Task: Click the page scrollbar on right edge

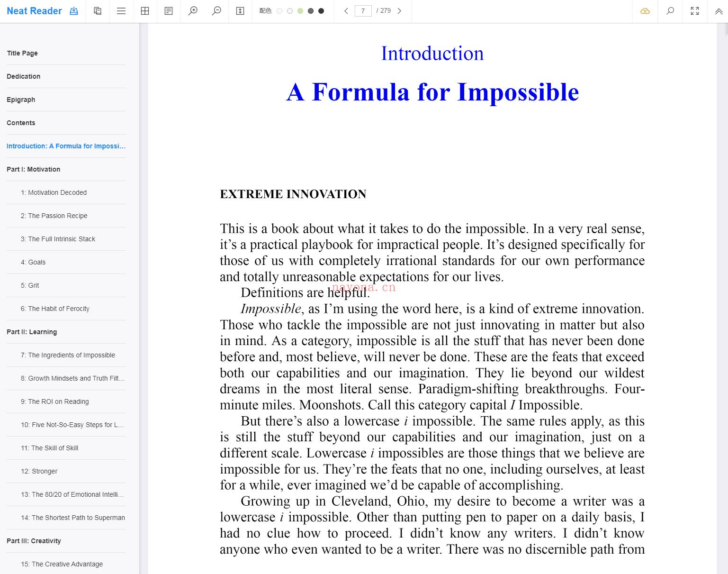Action: click(726, 28)
